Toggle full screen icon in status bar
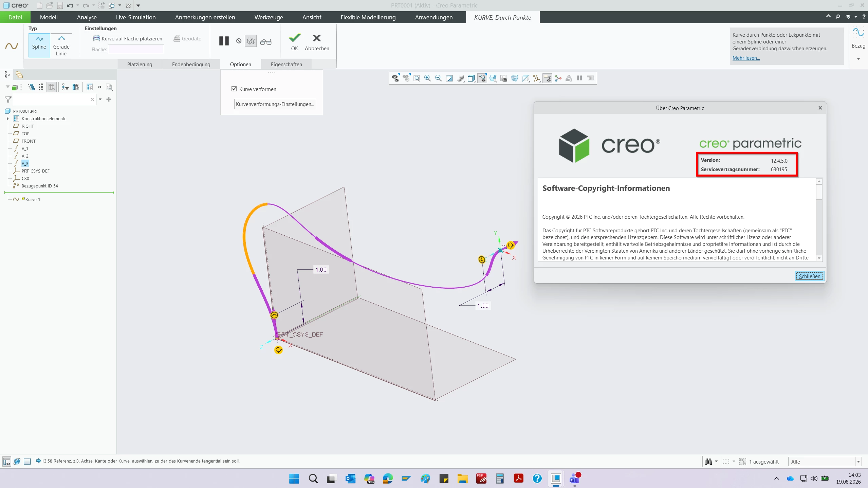868x488 pixels. click(x=27, y=462)
